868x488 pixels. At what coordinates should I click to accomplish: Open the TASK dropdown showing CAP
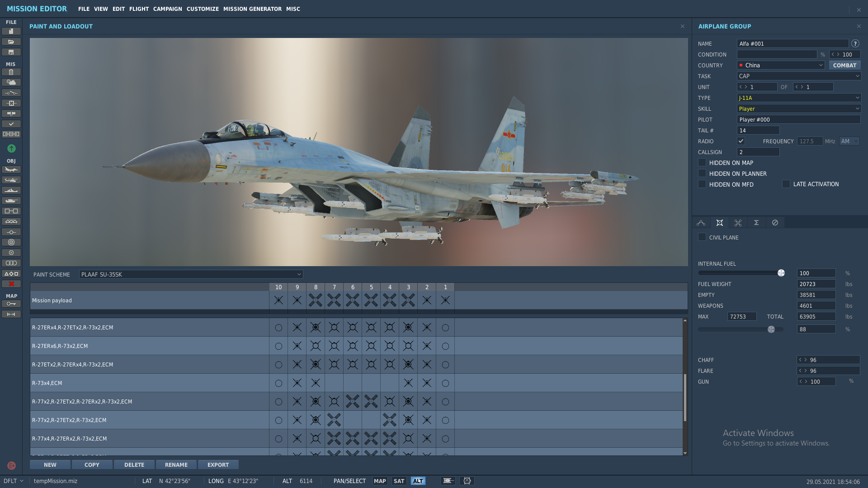pos(799,76)
